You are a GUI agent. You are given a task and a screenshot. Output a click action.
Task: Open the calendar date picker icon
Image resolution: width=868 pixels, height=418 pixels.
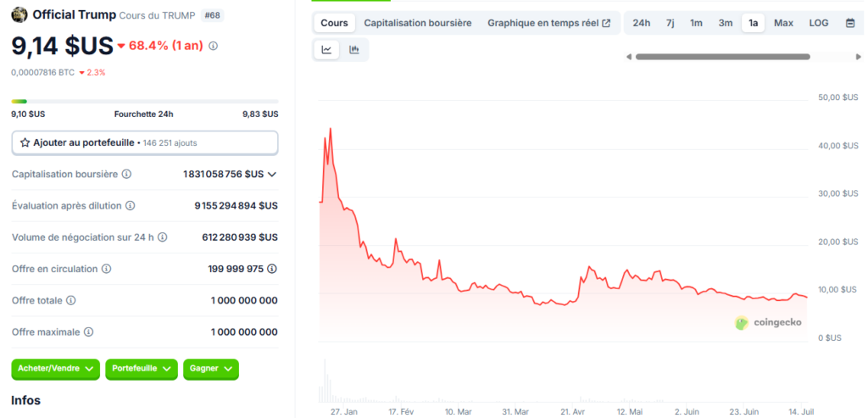(849, 23)
